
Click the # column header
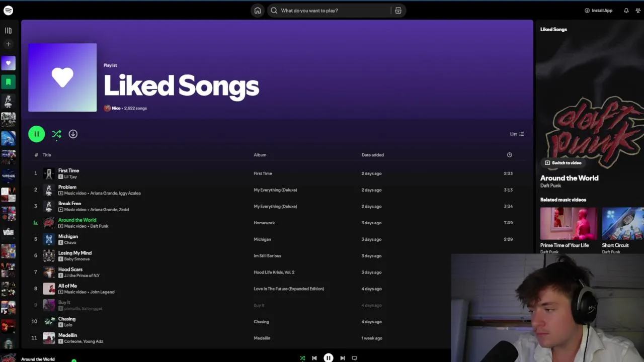tap(36, 155)
